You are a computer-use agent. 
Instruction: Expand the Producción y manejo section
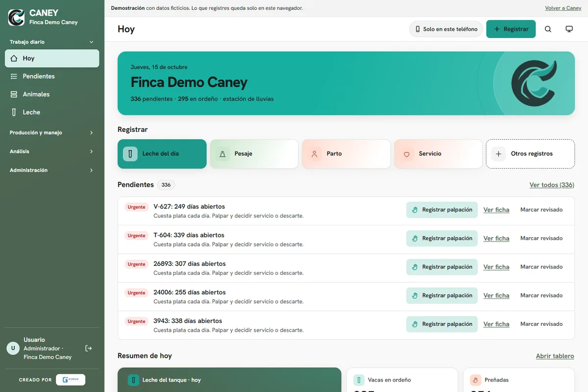pos(52,133)
